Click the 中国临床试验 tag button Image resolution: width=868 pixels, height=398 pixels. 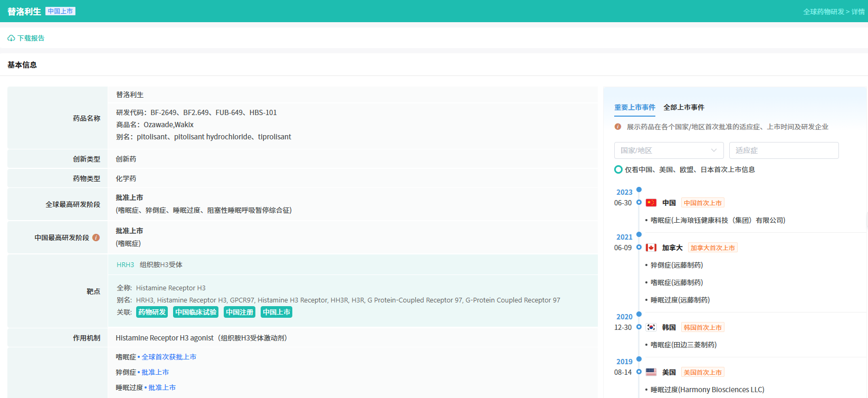tap(196, 312)
